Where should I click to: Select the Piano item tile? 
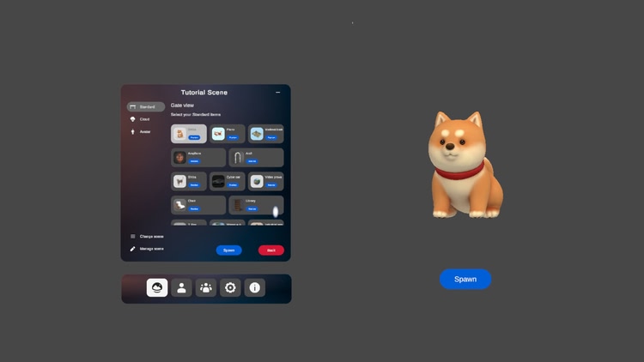point(227,134)
